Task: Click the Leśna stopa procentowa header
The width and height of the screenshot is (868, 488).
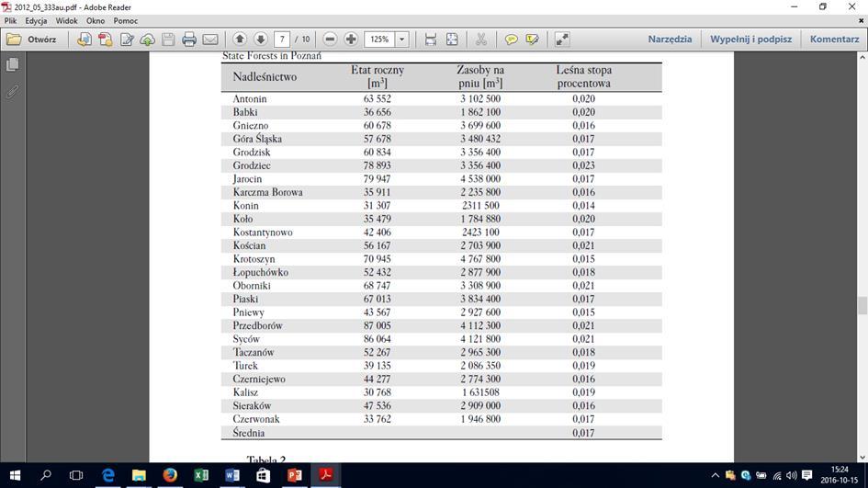Action: (x=584, y=76)
